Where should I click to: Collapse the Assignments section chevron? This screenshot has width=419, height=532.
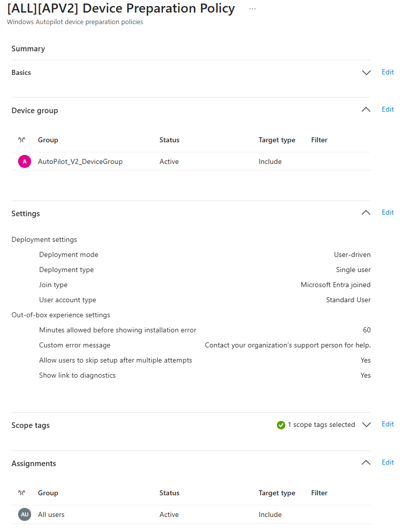pyautogui.click(x=366, y=463)
